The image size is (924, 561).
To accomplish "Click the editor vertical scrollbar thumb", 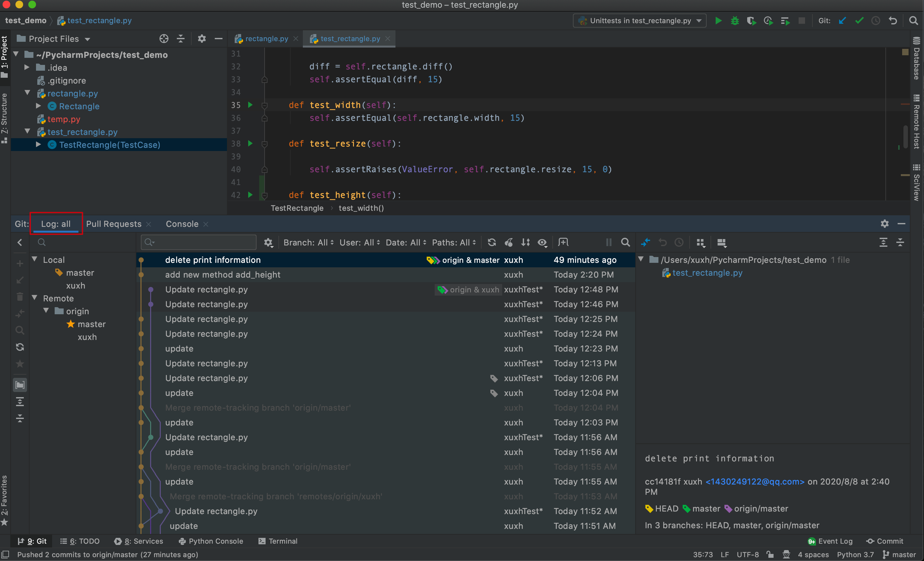I will (906, 137).
